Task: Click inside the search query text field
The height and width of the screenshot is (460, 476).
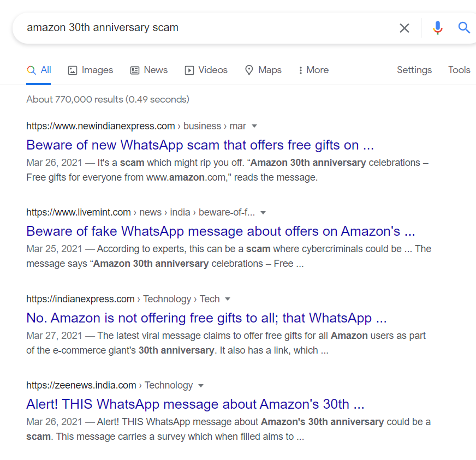Action: pyautogui.click(x=207, y=27)
